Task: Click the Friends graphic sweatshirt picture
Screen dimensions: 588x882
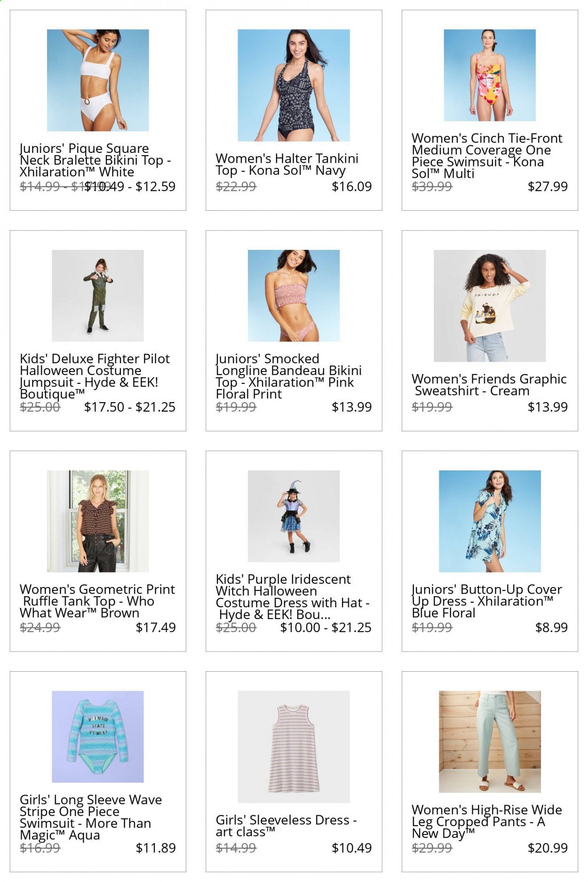Action: 490,306
